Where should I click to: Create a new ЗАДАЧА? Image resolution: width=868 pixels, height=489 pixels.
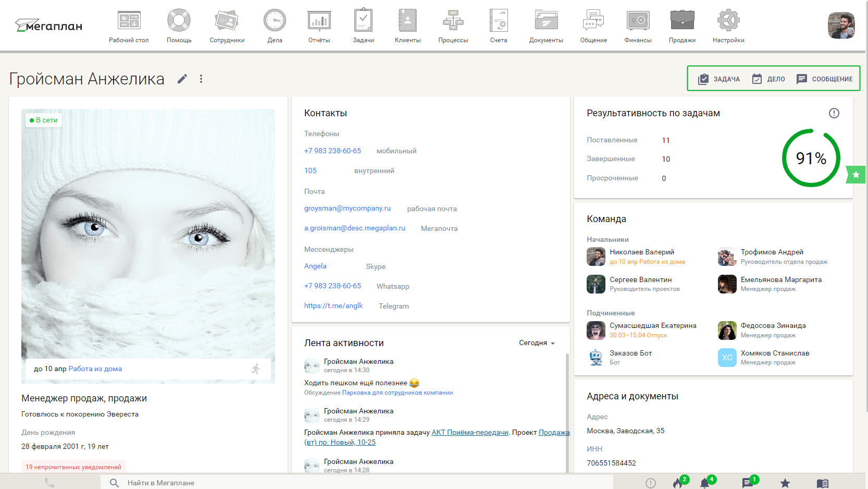coord(719,79)
